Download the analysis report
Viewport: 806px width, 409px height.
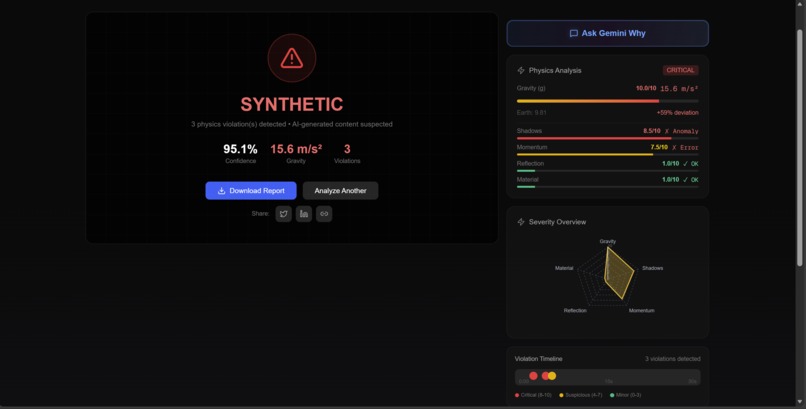251,191
